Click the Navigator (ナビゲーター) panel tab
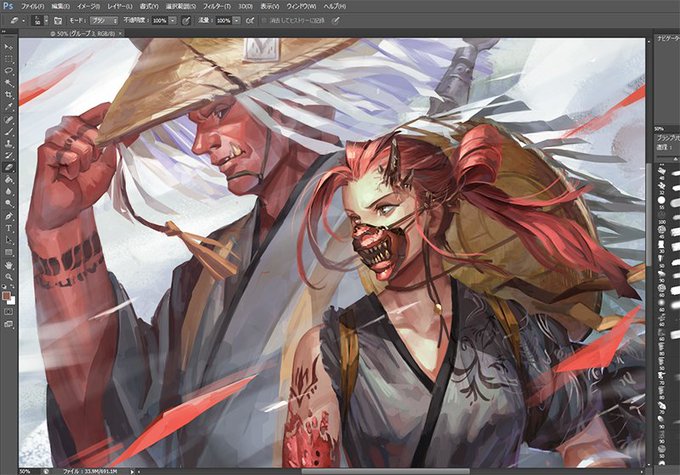Viewport: 680px width, 475px height. click(x=668, y=39)
